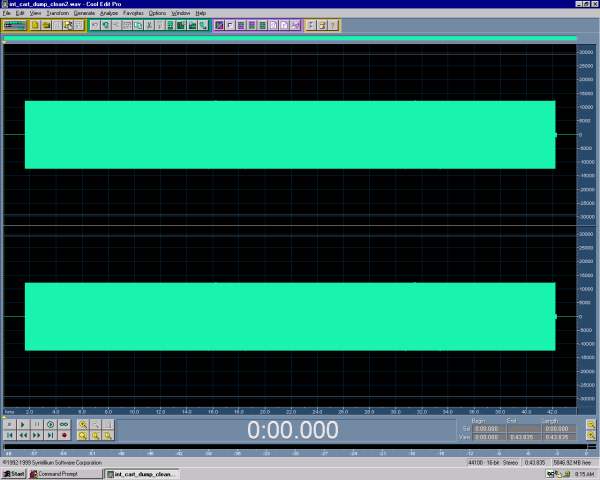Click the system tray clock
This screenshot has height=480, width=600.
[584, 474]
